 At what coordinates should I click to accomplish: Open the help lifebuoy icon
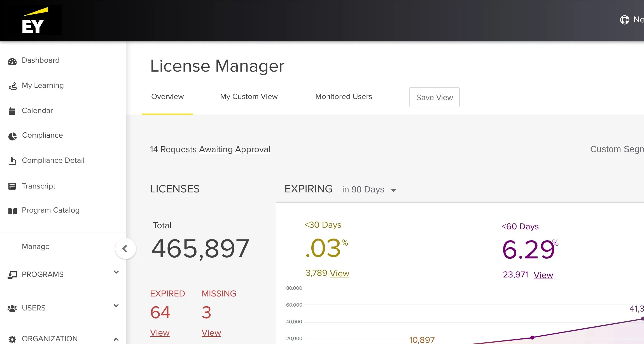tap(624, 20)
